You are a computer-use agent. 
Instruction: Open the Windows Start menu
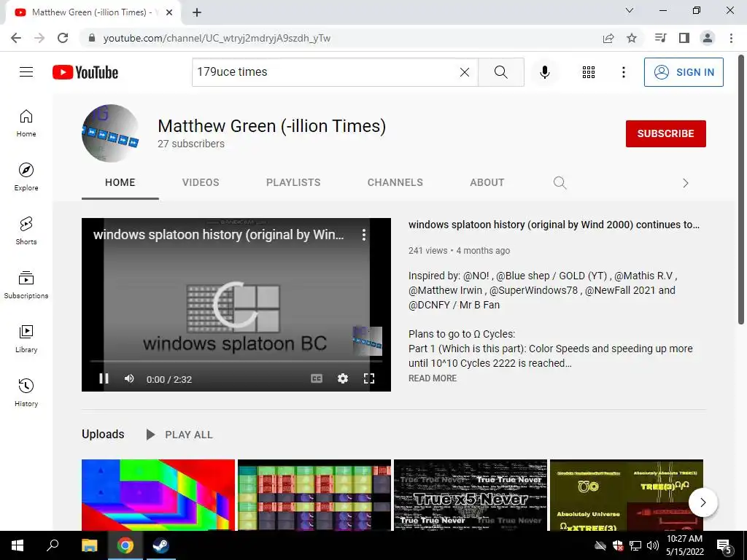18,545
